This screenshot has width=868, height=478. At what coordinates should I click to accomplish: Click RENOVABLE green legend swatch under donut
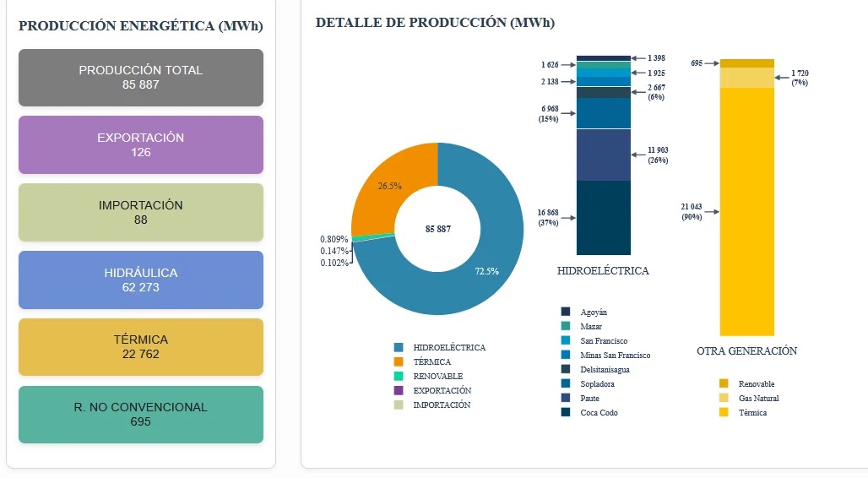[399, 376]
